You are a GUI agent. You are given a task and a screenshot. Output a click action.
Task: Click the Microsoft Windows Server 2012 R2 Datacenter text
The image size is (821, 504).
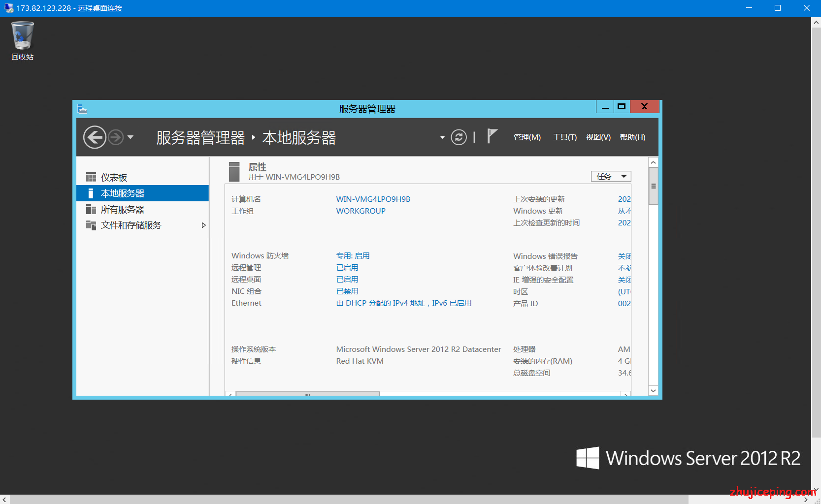pos(418,349)
